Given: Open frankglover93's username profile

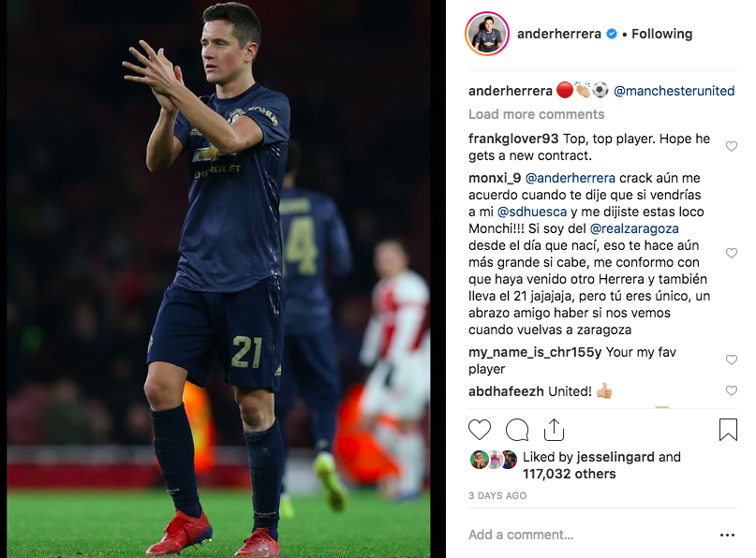Looking at the screenshot, I should [513, 139].
